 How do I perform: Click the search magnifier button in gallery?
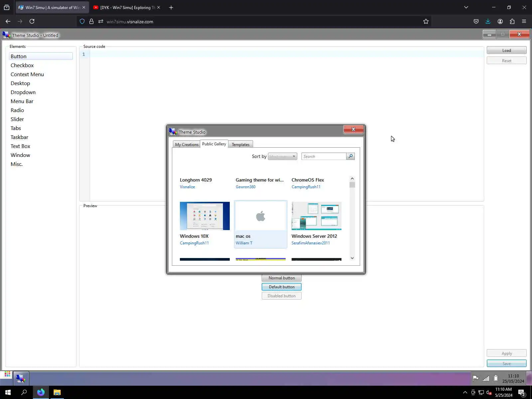coord(350,156)
